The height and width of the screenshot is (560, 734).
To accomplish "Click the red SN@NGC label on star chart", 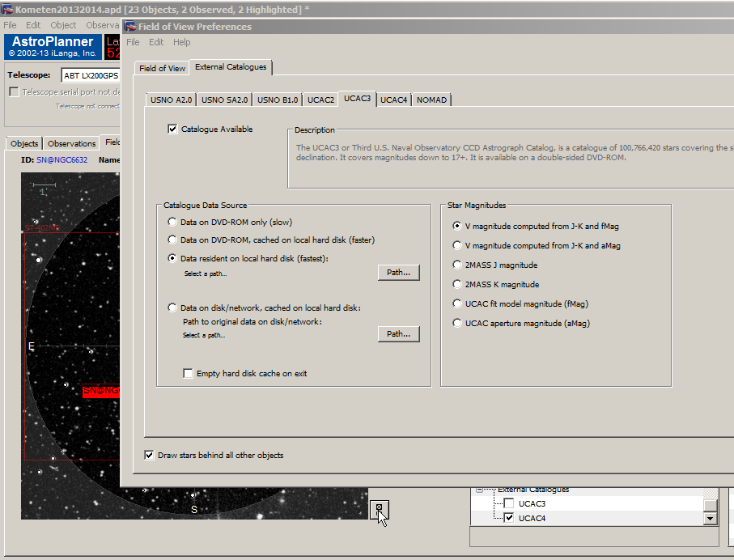I will point(101,391).
